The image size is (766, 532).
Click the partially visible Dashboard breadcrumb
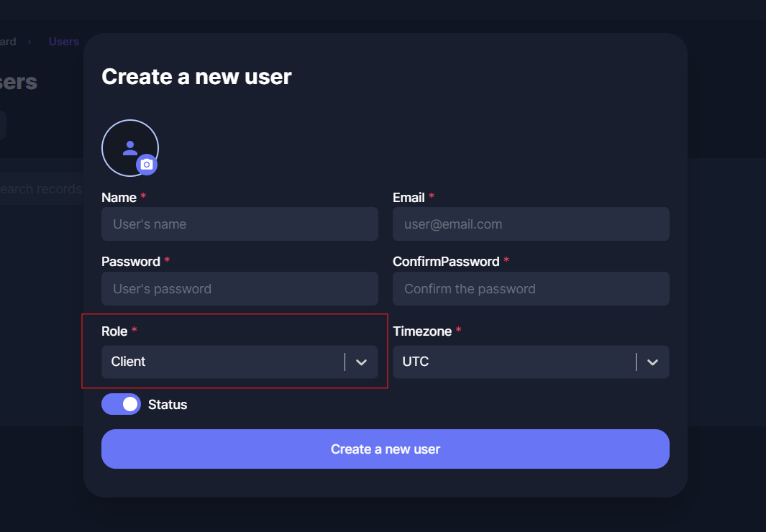7,42
